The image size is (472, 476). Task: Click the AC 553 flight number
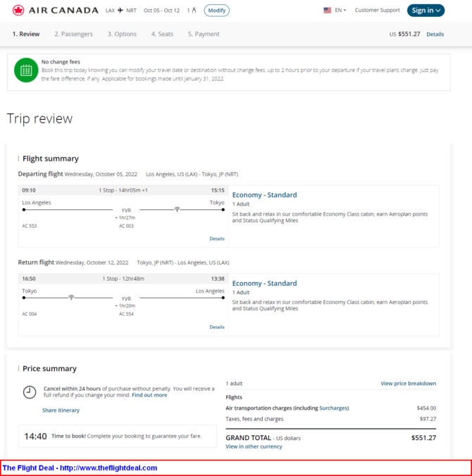click(x=30, y=226)
